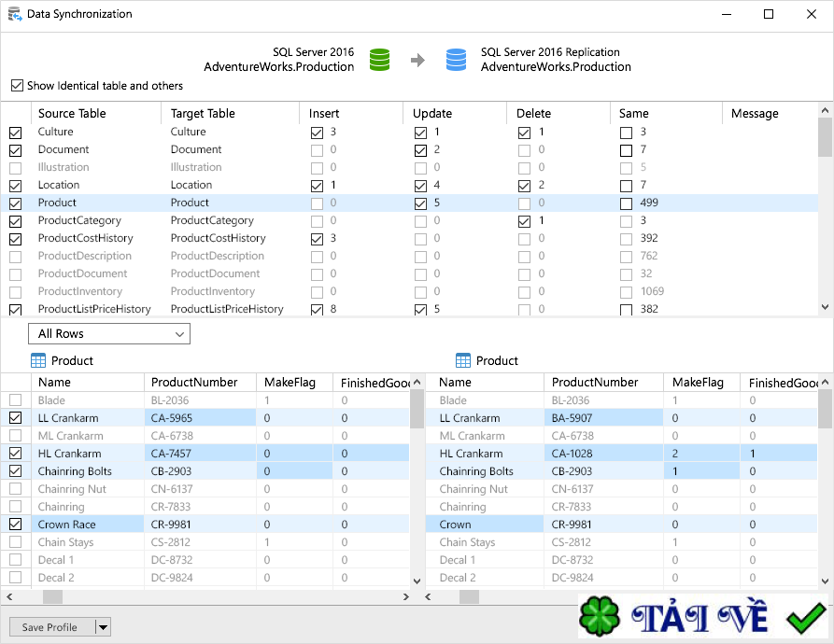Click the left grid vertical scroll-up arrow

[x=417, y=382]
